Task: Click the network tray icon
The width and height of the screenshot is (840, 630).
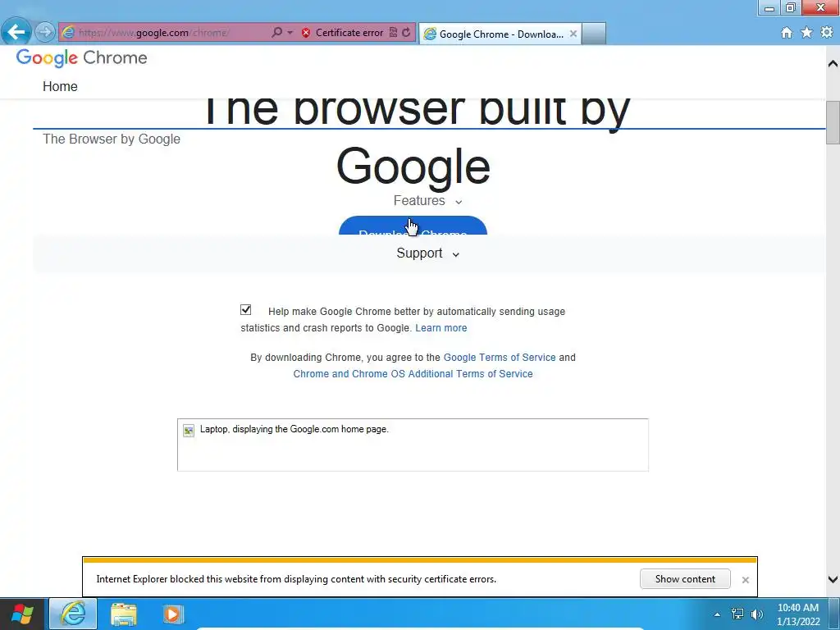Action: pos(737,614)
